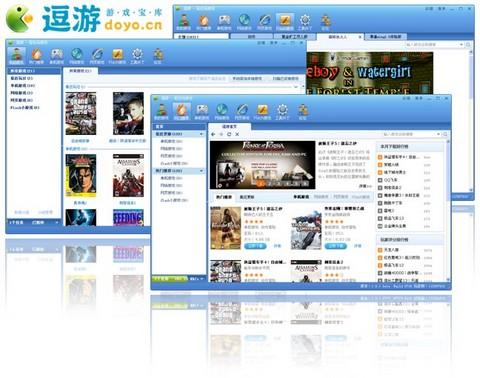Open the globe icon in the left window toolbar

click(77, 54)
